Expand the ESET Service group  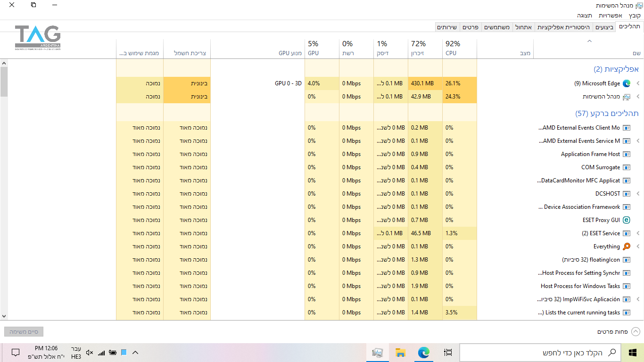coord(638,233)
